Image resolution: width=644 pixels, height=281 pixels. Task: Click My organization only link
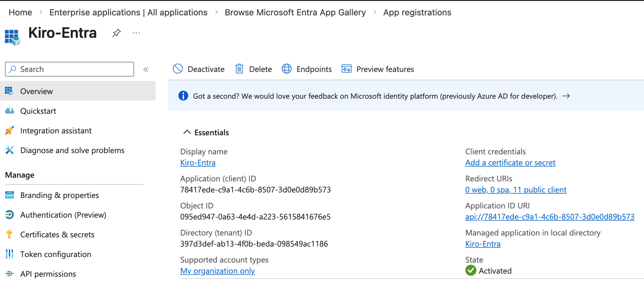point(217,271)
